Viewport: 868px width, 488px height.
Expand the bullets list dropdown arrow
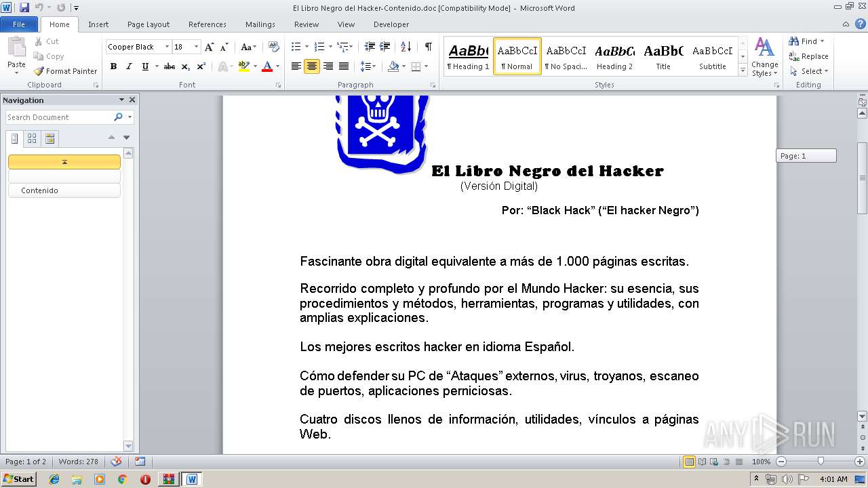pos(307,47)
